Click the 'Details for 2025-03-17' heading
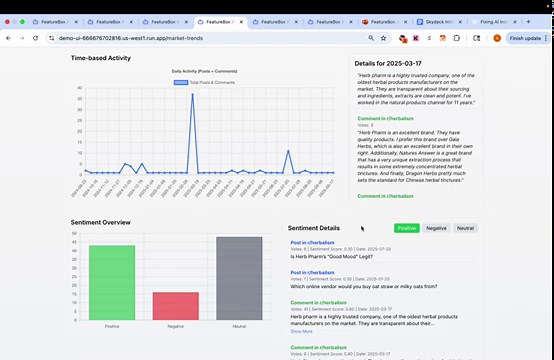 pyautogui.click(x=388, y=64)
